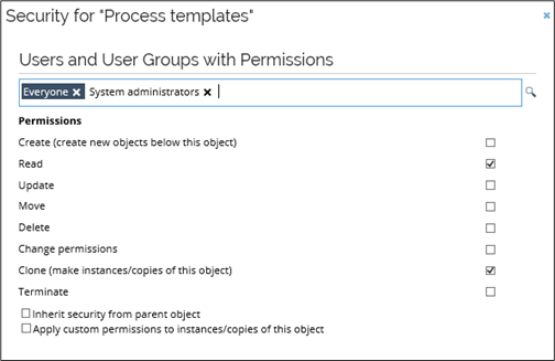Image resolution: width=555 pixels, height=361 pixels.
Task: Check Apply custom permissions to instances/copies
Action: tap(26, 328)
